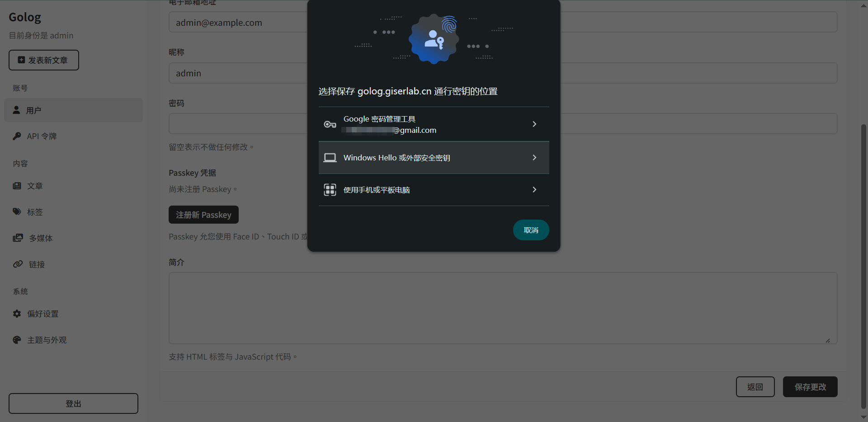
Task: Click the 用户 person icon in sidebar
Action: [x=16, y=110]
